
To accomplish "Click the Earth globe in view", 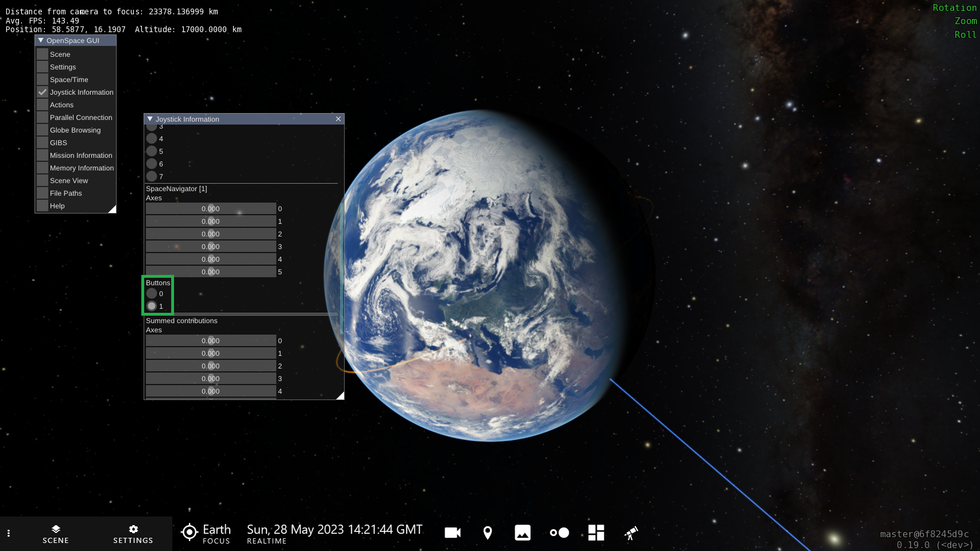I will (x=488, y=275).
